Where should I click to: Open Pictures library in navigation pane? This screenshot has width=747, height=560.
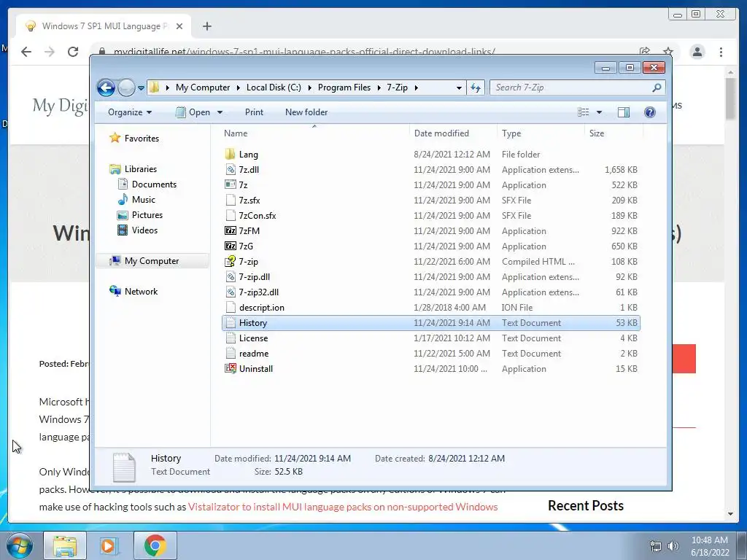tap(140, 215)
